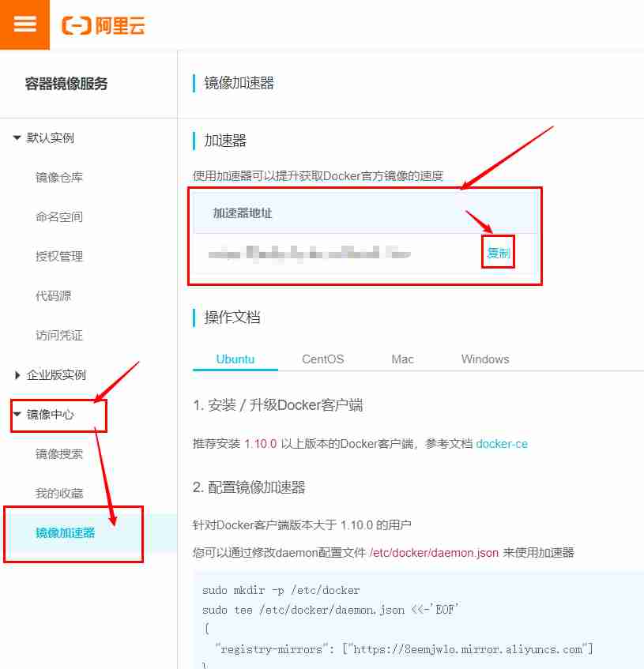644x669 pixels.
Task: Click the /etc/docker/daemon.json path text
Action: 434,553
